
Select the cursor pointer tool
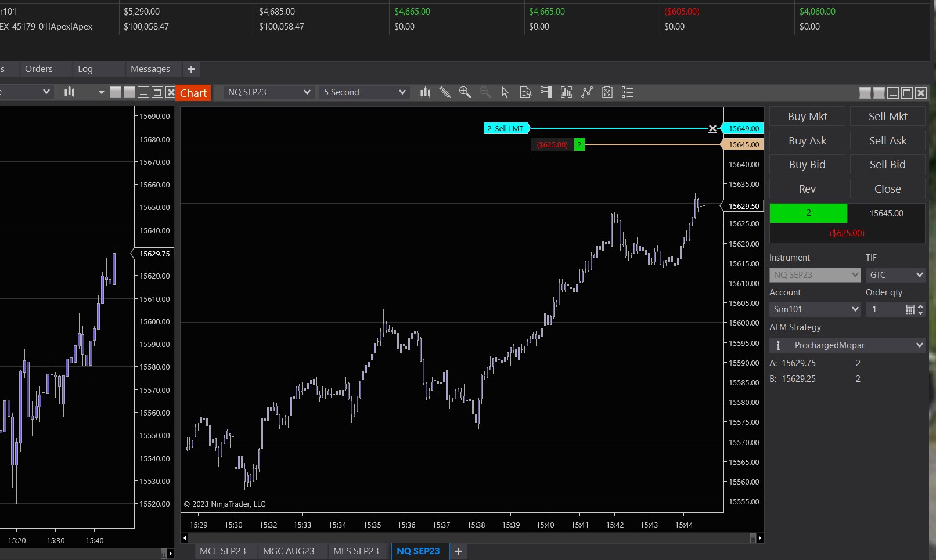pos(505,92)
